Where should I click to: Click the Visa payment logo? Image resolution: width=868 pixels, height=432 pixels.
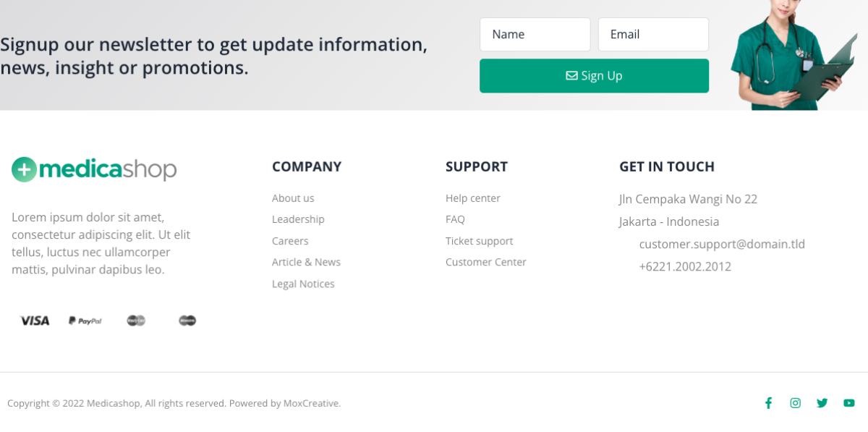(35, 321)
